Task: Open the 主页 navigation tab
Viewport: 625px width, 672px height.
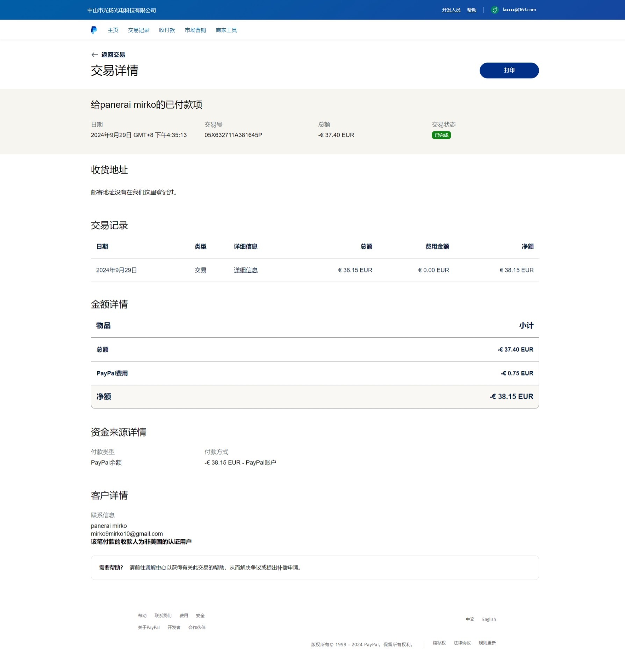Action: [x=113, y=30]
